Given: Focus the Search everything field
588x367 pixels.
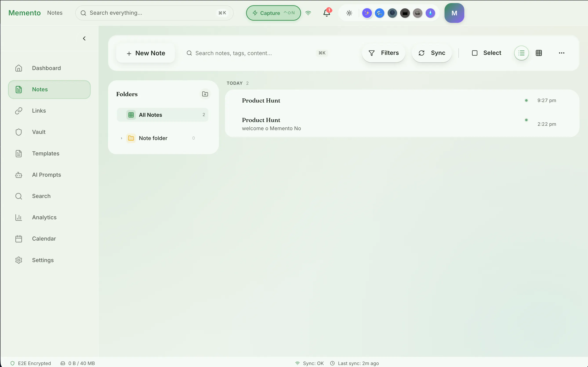Looking at the screenshot, I should [x=154, y=13].
